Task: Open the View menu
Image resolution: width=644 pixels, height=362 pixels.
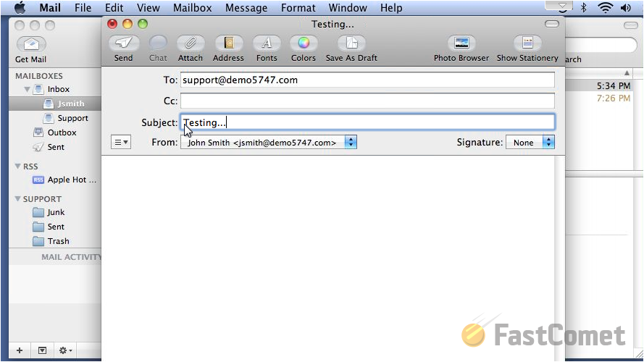Action: (x=149, y=8)
